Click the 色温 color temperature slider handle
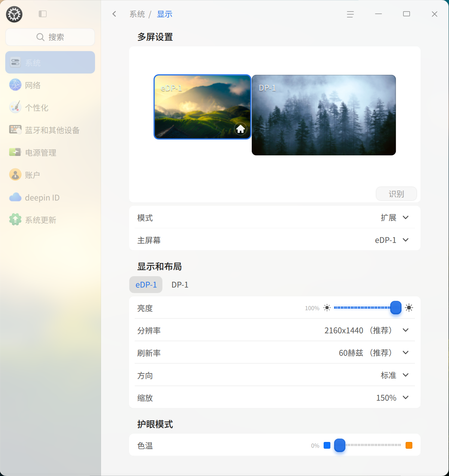Viewport: 449px width, 476px height. [340, 445]
